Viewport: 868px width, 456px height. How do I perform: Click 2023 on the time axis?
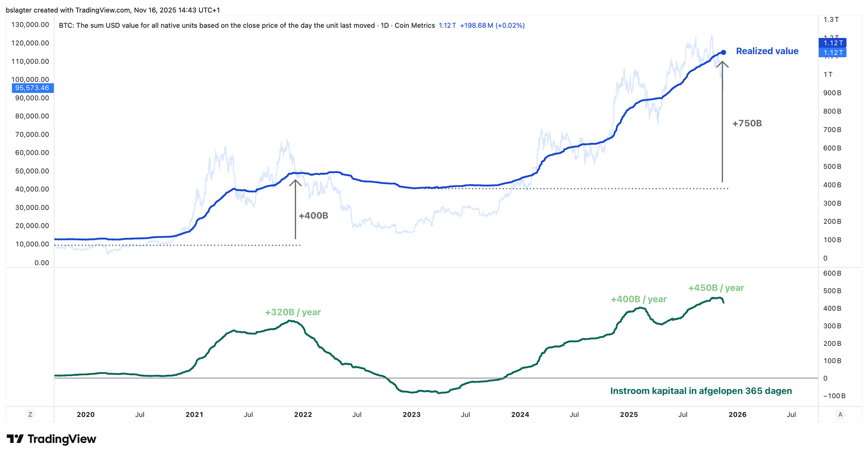pyautogui.click(x=411, y=414)
